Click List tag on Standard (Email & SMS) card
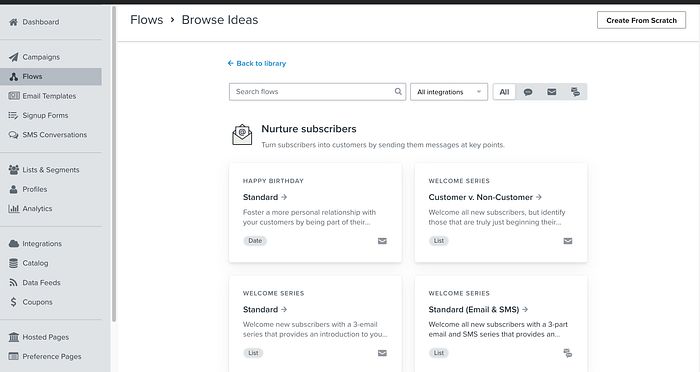The height and width of the screenshot is (372, 700). [439, 353]
